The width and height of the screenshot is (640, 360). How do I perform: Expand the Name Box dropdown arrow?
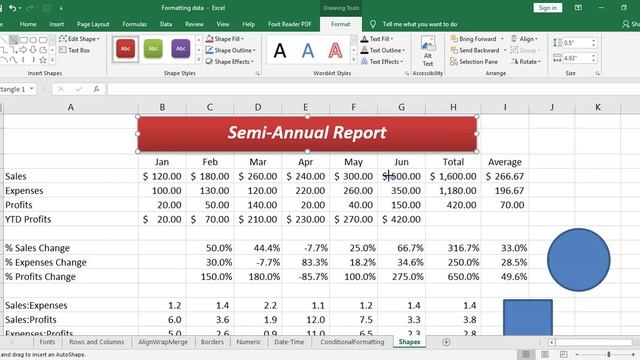tap(31, 89)
